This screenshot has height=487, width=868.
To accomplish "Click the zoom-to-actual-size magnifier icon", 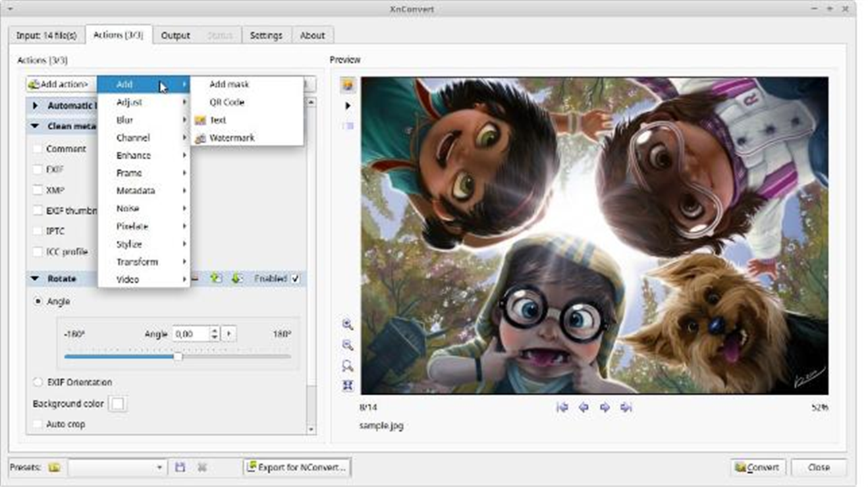I will pyautogui.click(x=348, y=366).
